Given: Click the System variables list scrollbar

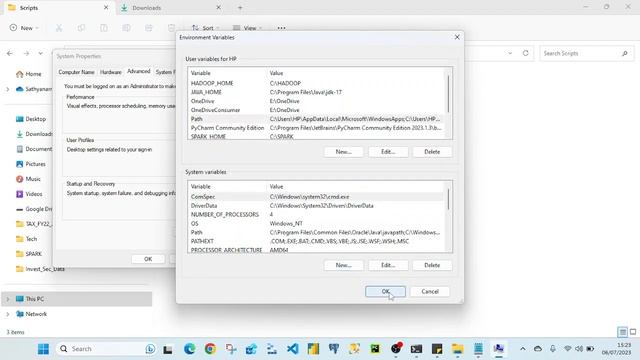Looking at the screenshot, I should 448,199.
